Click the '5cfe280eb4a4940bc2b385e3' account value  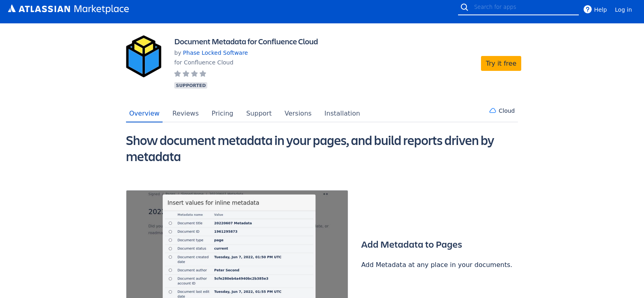[241, 279]
